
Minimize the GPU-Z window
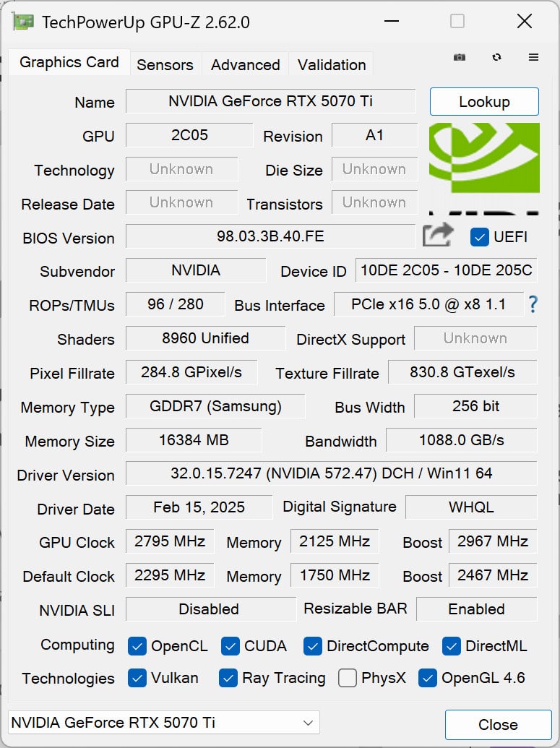(x=391, y=22)
